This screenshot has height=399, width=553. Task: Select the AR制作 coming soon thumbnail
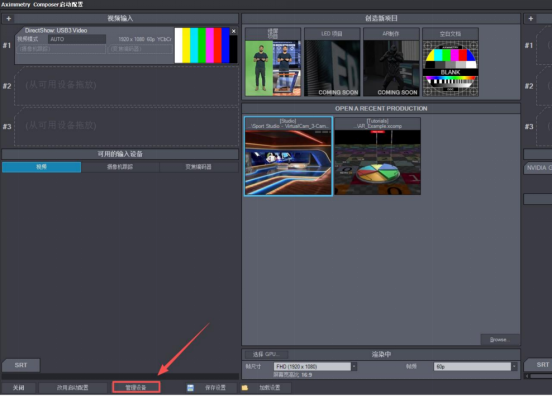coord(391,62)
